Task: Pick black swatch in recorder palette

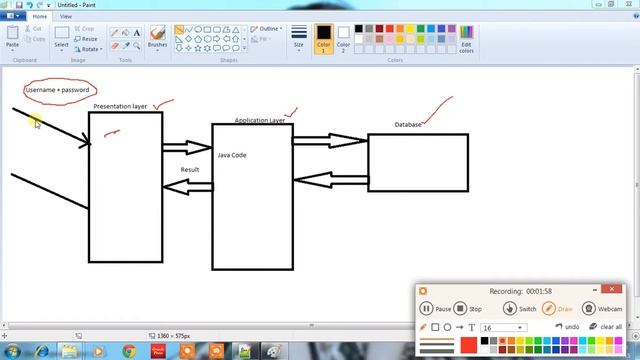Action: pyautogui.click(x=484, y=340)
